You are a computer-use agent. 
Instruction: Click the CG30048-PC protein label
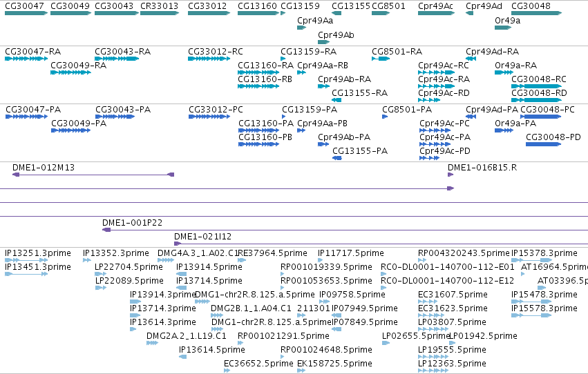547,109
